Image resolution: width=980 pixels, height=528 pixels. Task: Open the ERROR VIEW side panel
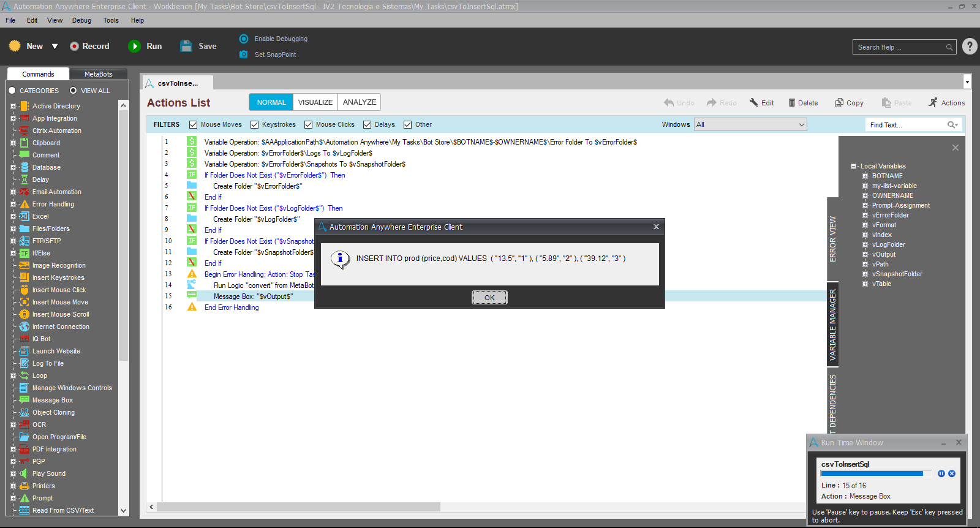pos(832,239)
